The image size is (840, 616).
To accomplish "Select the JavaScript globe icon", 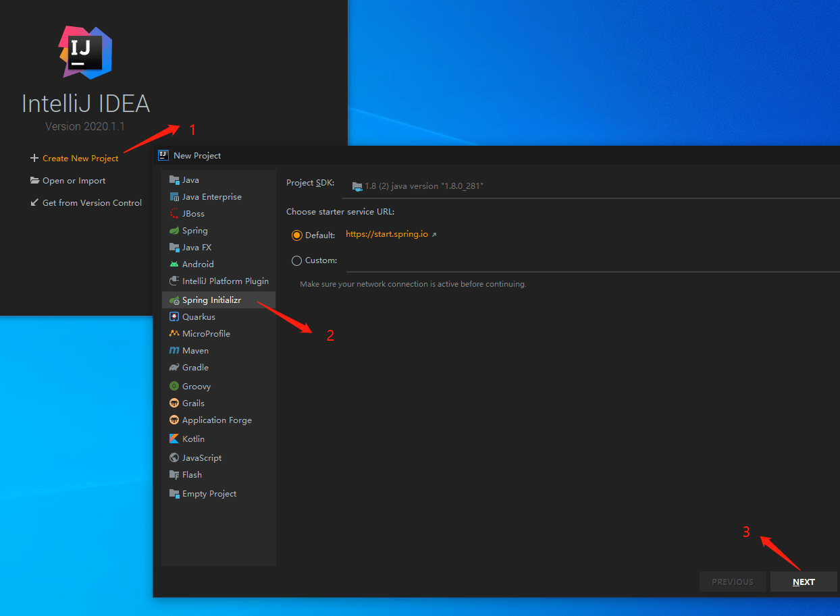I will [174, 458].
